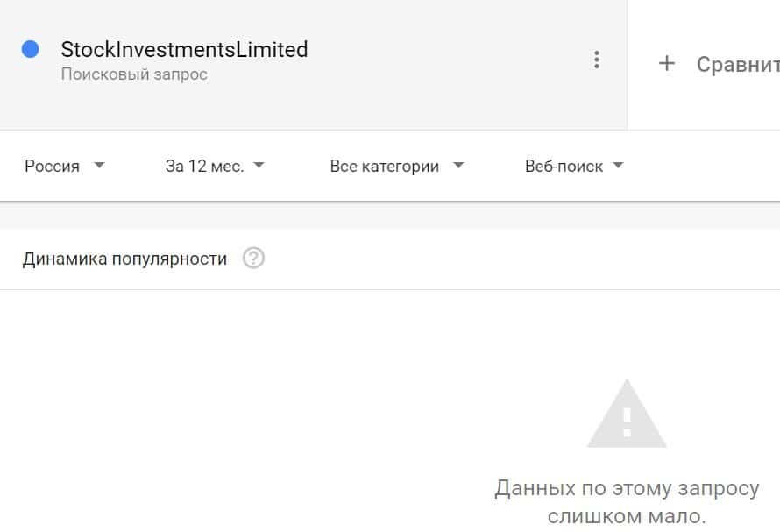Screen dimensions: 780x532
Task: Open the three-dot menu for StockInvestmentsLimited
Action: (x=597, y=60)
